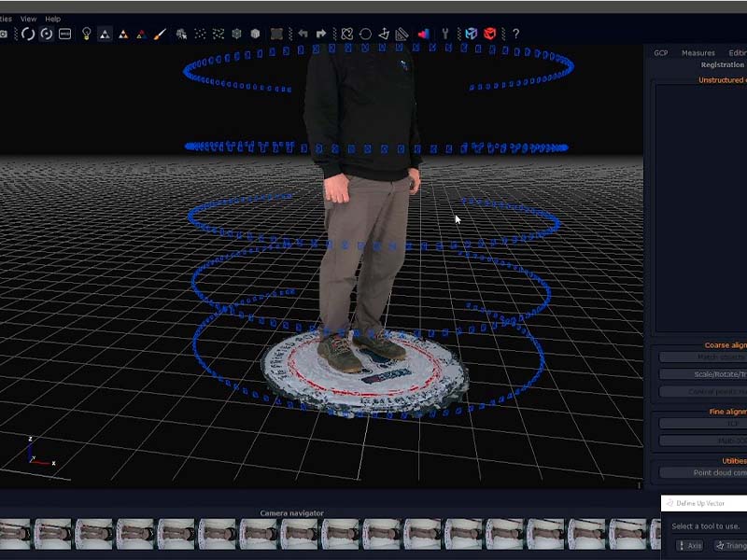The width and height of the screenshot is (747, 560).
Task: Show the wireframe mesh cube icon
Action: point(237,34)
